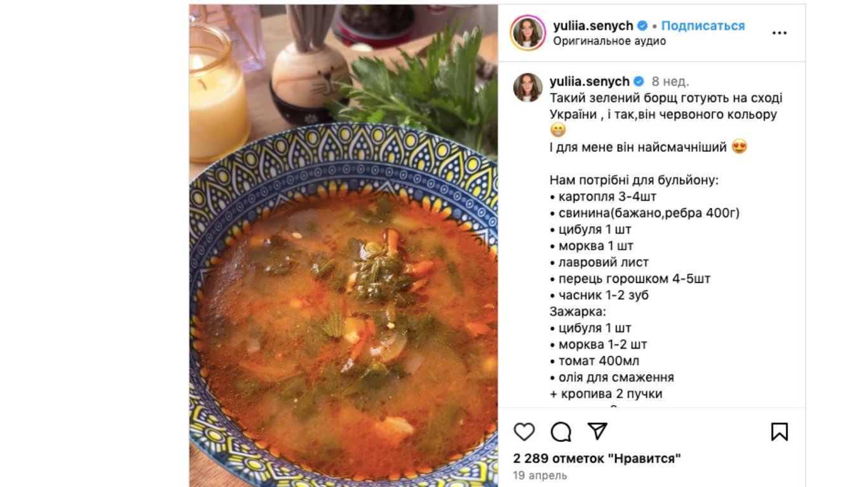Open the yuliia.senych header profile picture
The width and height of the screenshot is (868, 487).
527,32
